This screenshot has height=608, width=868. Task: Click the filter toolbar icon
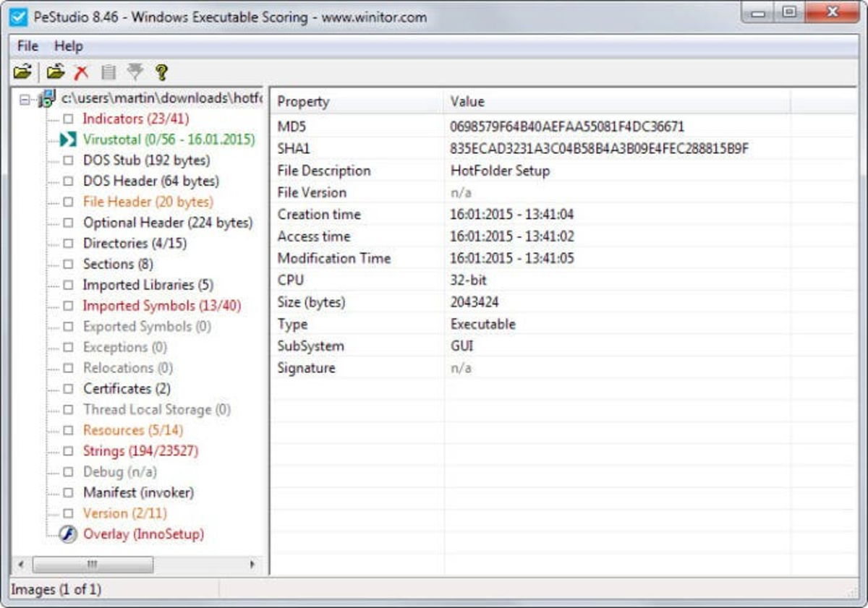pos(134,72)
